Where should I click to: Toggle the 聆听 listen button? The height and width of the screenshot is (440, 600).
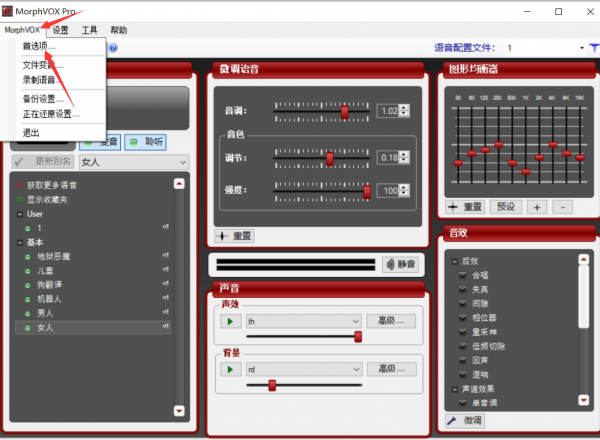[x=145, y=142]
